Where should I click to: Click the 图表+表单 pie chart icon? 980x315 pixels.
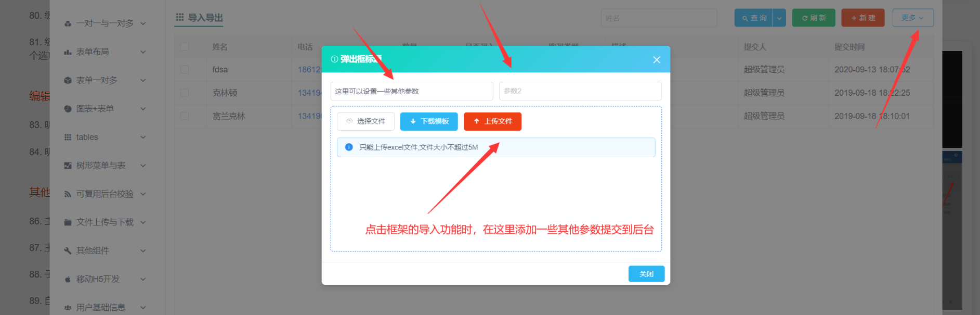[68, 109]
